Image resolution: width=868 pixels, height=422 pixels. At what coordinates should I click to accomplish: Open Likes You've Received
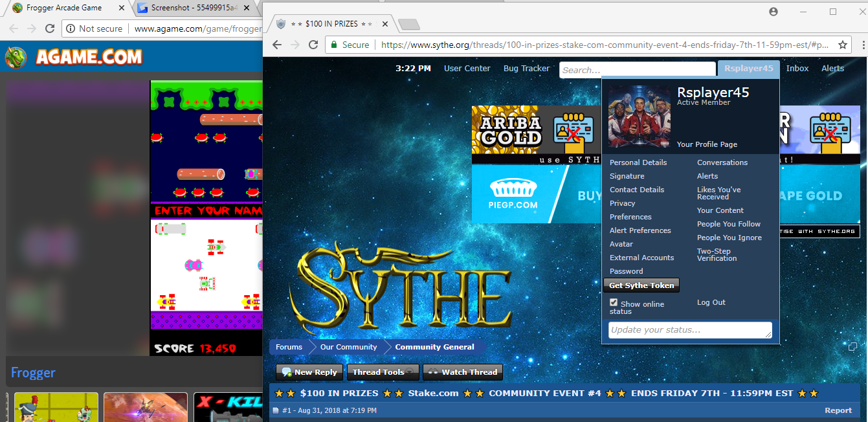[718, 193]
